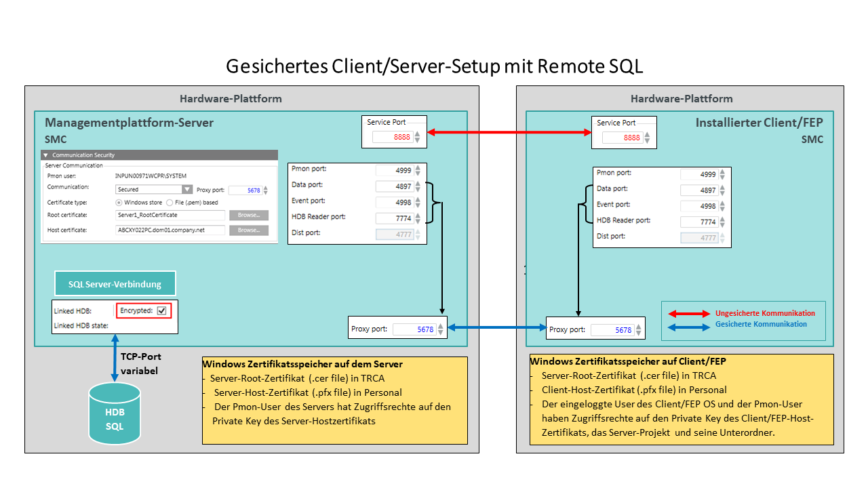Click the HDB SQL database cylinder icon

(x=115, y=413)
